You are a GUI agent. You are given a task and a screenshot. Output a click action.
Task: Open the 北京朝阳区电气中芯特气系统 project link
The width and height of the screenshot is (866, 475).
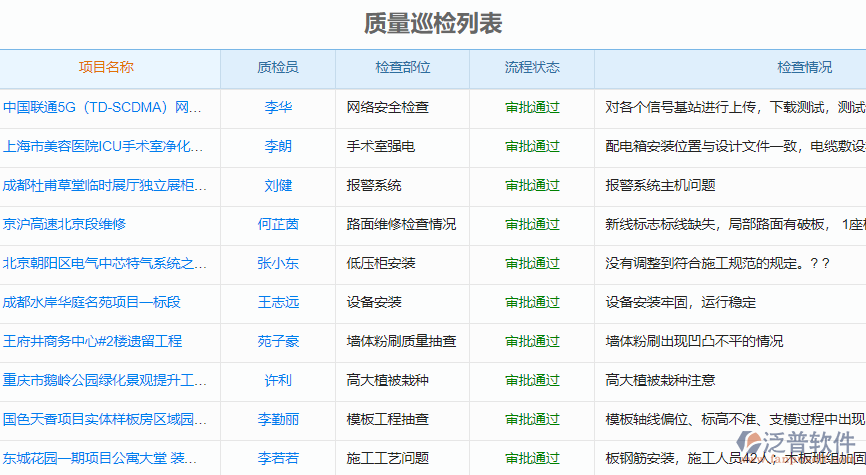tap(104, 263)
